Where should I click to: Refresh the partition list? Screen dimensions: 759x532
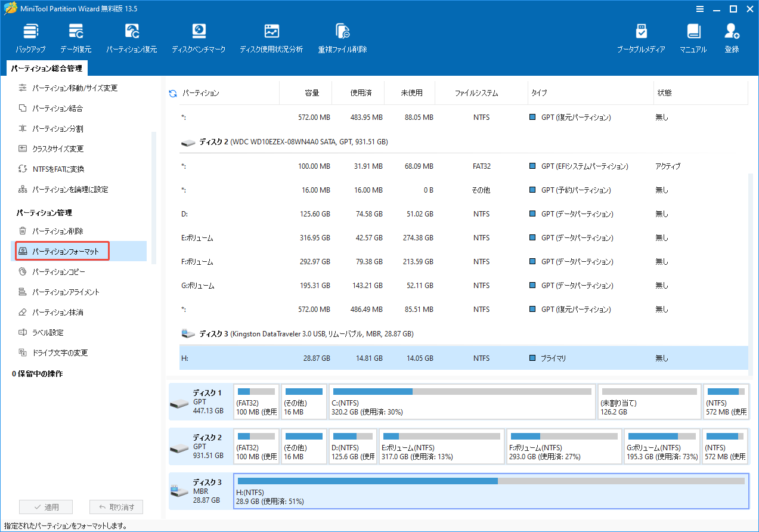pyautogui.click(x=172, y=92)
